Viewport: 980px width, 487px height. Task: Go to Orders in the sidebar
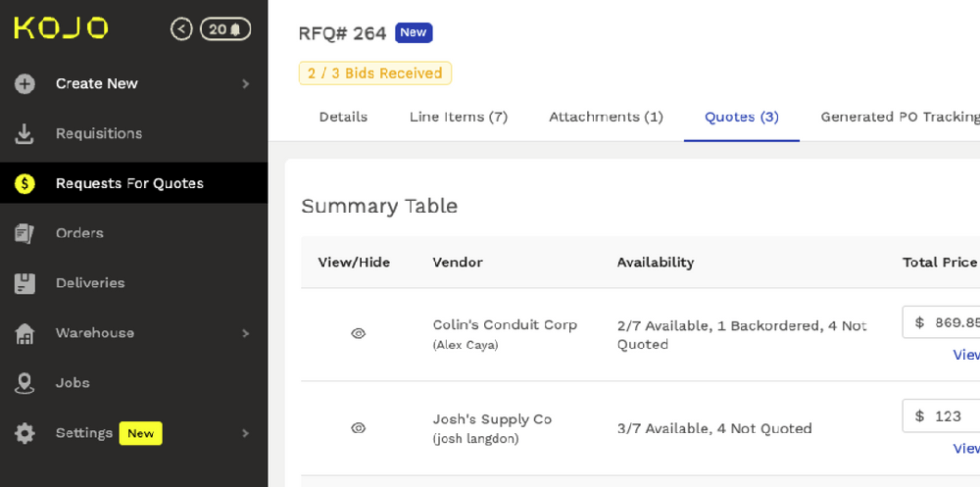(79, 233)
